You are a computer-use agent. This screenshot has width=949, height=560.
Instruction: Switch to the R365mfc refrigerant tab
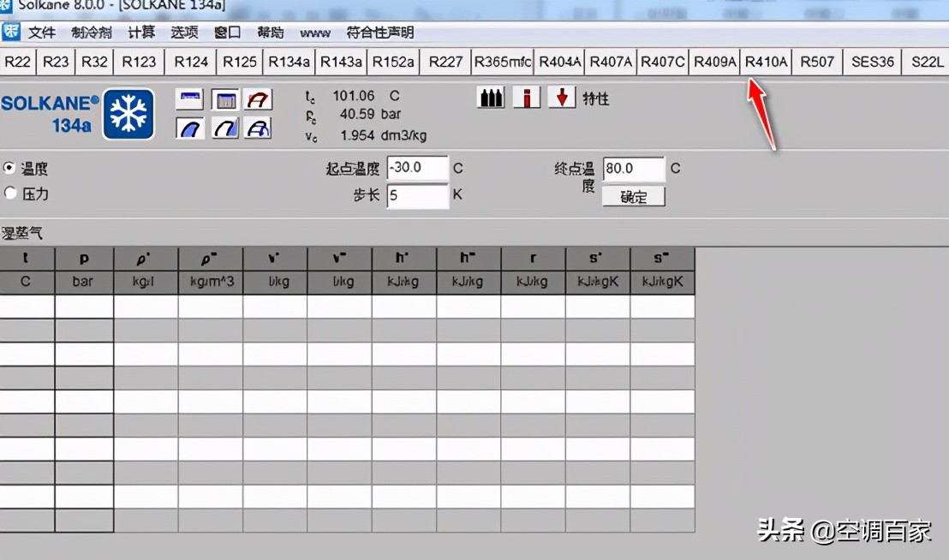[x=503, y=62]
